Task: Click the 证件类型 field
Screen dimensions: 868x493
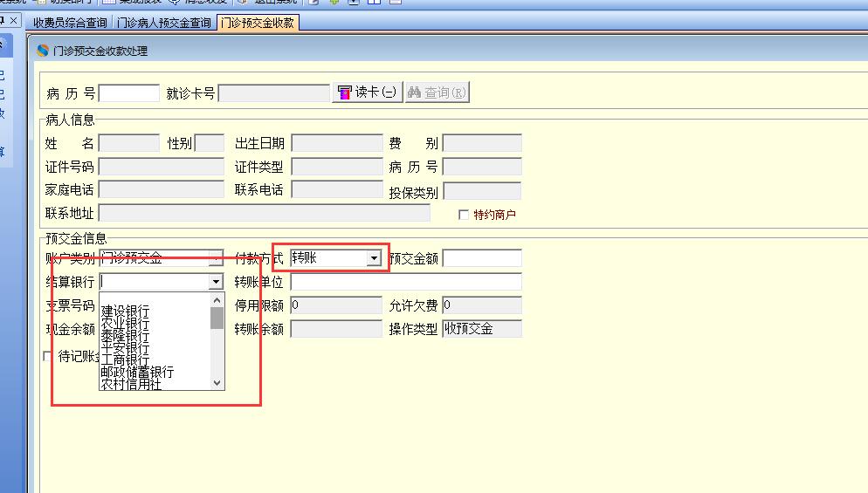Action: coord(337,167)
